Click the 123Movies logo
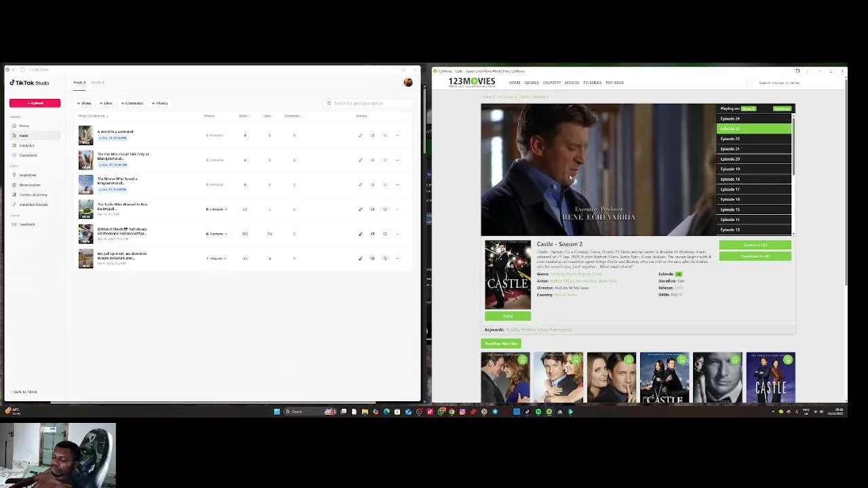The width and height of the screenshot is (868, 488). [x=471, y=82]
